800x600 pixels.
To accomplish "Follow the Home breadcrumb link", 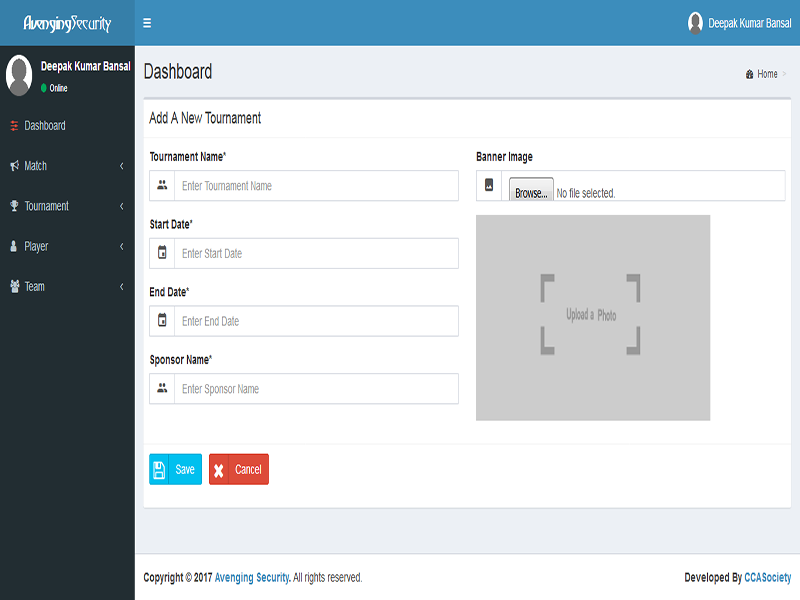I will click(767, 74).
